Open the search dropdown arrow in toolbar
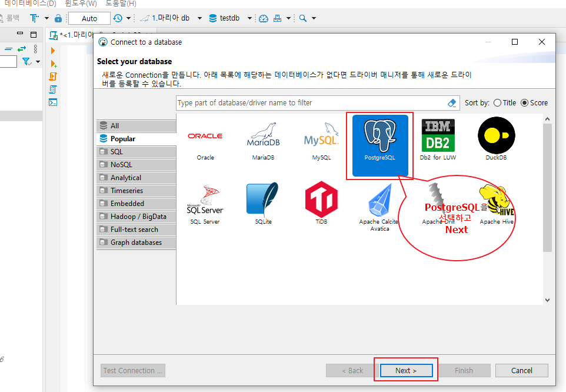Image resolution: width=566 pixels, height=392 pixels. pyautogui.click(x=314, y=18)
